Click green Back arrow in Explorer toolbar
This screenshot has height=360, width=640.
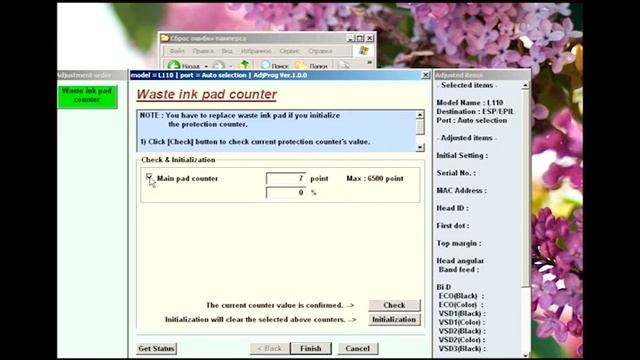coord(173,65)
